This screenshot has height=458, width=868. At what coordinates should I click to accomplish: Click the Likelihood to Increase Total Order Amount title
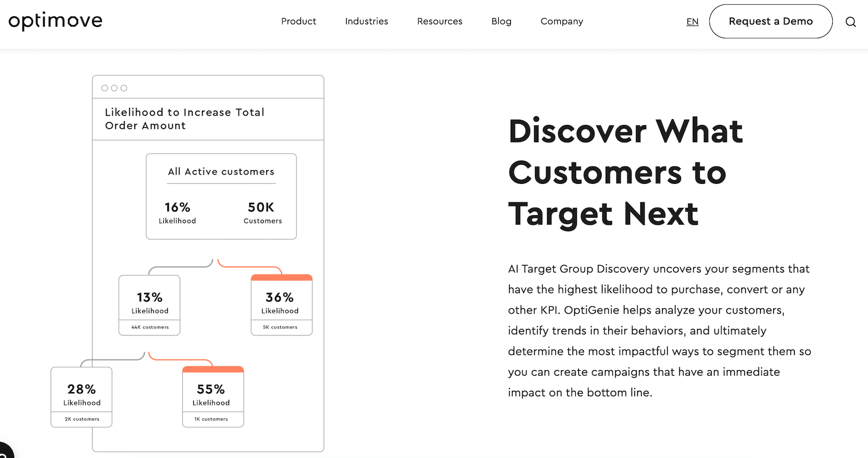(x=185, y=119)
